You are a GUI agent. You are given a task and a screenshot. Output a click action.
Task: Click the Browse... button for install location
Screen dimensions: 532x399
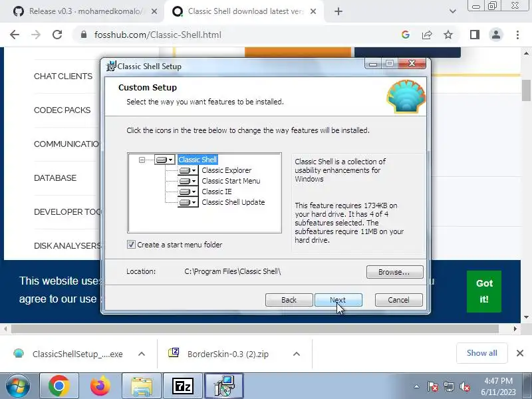pos(394,272)
